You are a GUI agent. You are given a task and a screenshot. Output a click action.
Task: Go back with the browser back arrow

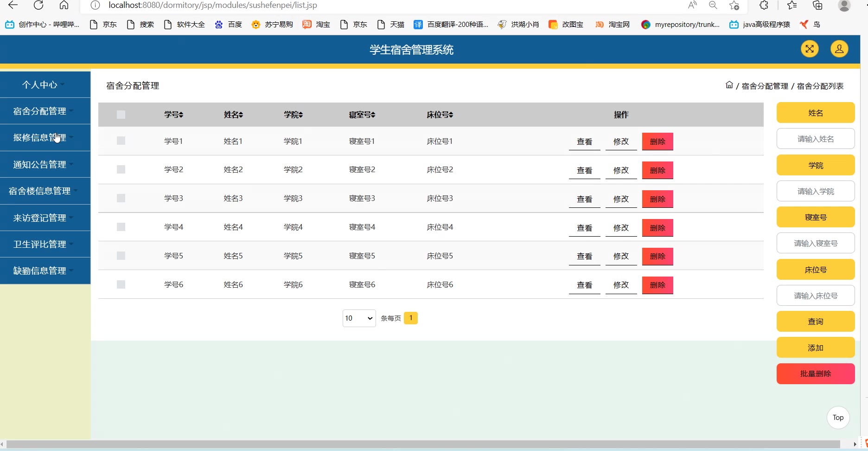[13, 5]
